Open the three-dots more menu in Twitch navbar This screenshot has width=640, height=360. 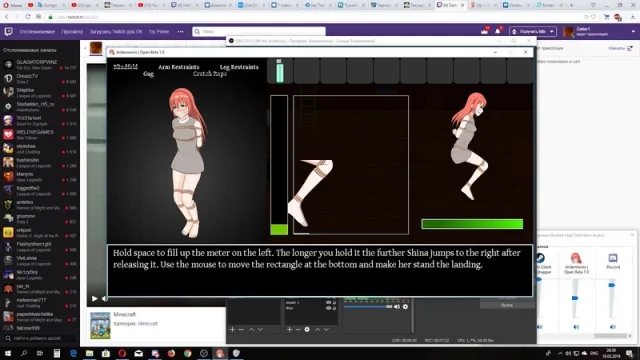point(180,31)
